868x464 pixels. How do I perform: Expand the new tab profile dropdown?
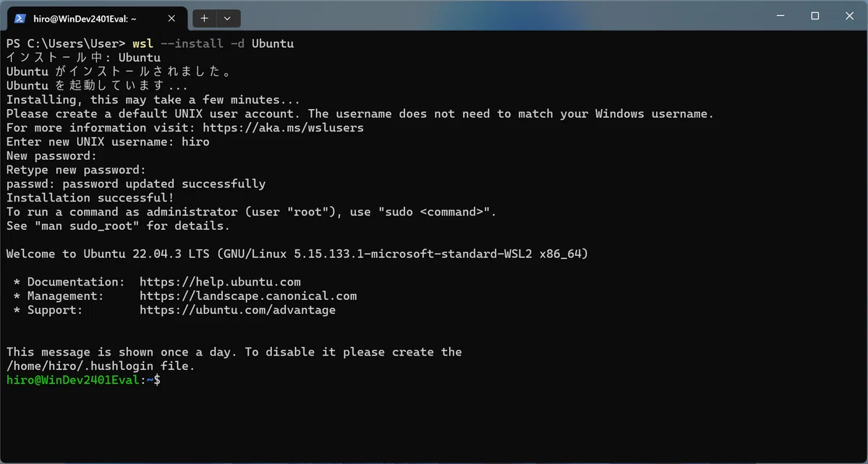click(x=228, y=17)
